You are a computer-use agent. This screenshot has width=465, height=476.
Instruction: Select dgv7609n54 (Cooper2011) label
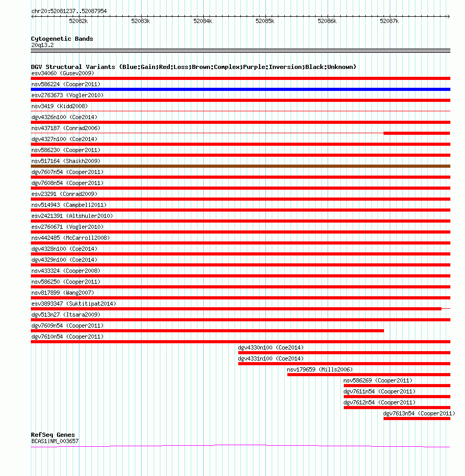pos(67,326)
